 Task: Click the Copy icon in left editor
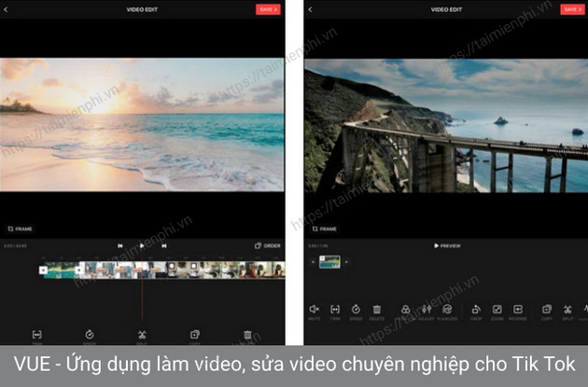click(194, 334)
